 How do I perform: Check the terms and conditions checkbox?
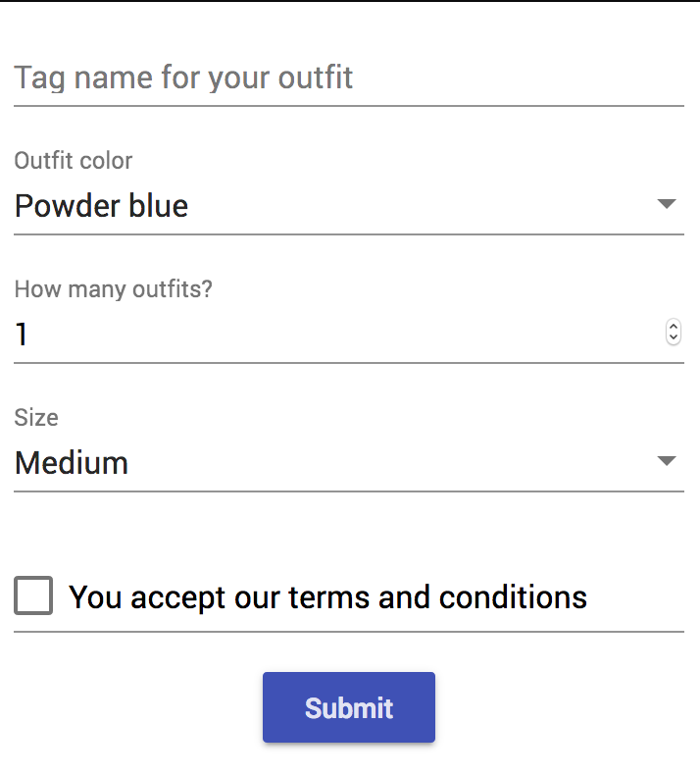click(x=33, y=595)
